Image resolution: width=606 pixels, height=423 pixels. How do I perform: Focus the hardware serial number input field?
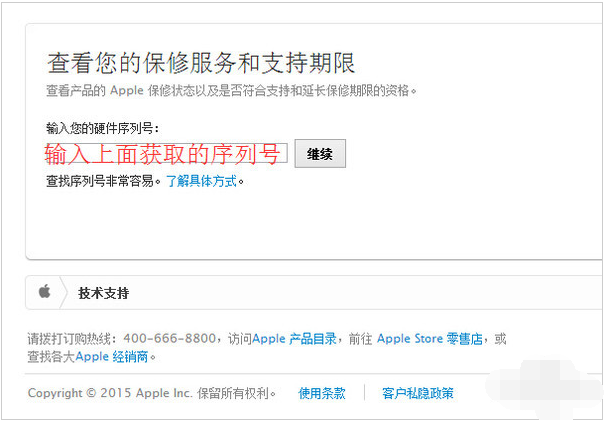tap(166, 154)
